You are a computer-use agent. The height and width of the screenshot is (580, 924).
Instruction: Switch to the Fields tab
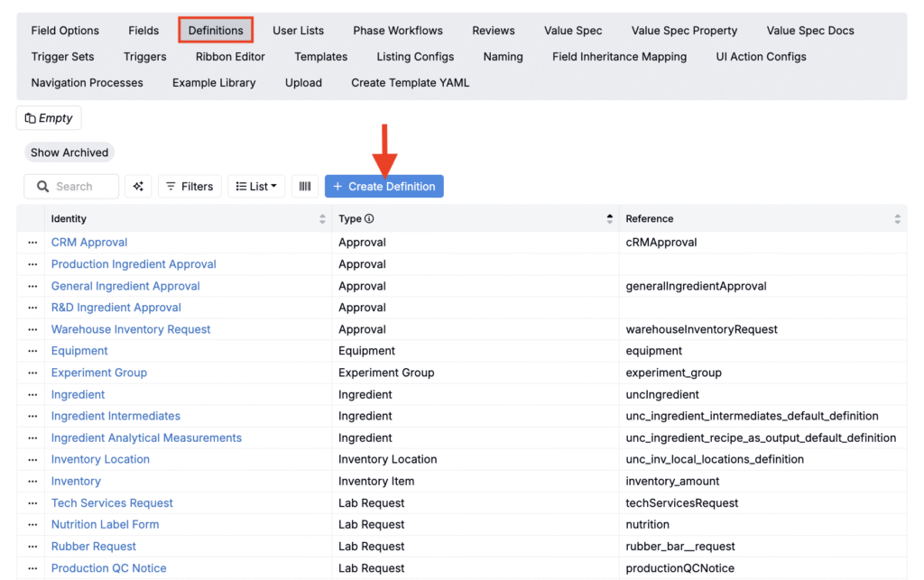(x=143, y=31)
